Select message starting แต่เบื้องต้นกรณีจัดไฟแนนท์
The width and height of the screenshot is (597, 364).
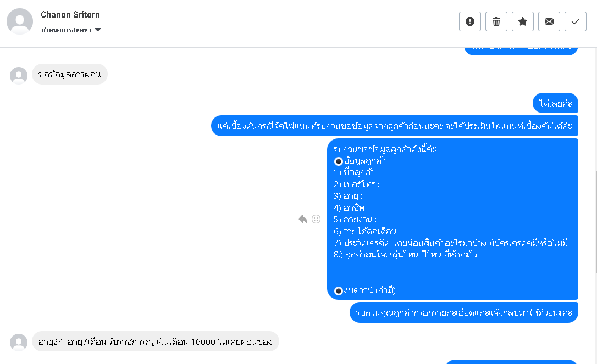point(395,126)
